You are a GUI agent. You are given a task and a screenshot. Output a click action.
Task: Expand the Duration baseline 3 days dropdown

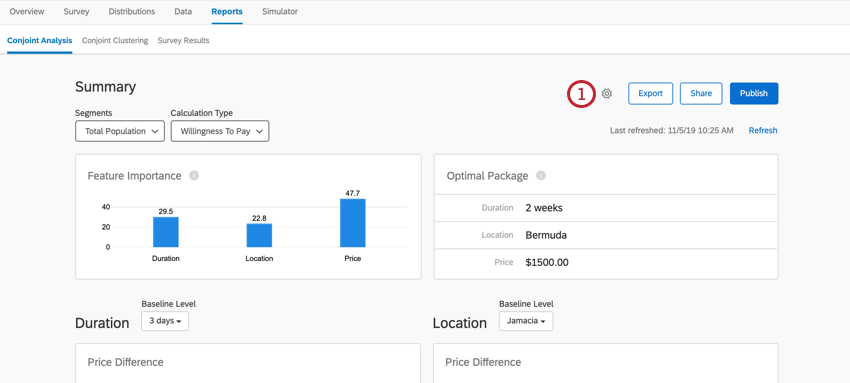(165, 321)
